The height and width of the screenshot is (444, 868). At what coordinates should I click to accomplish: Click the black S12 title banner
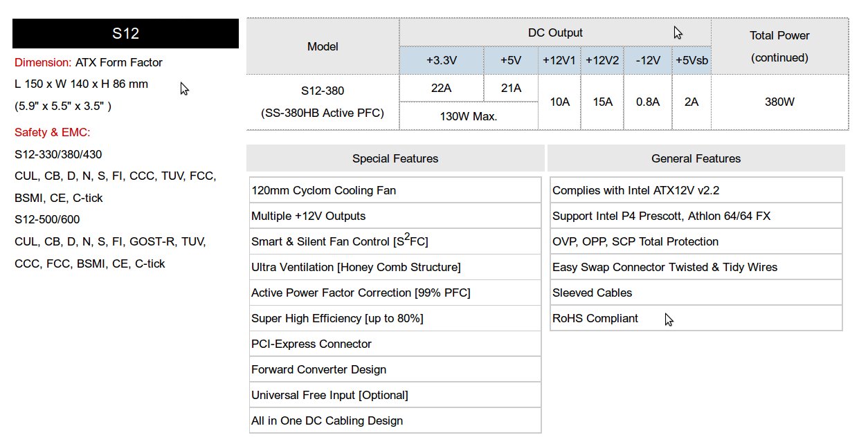click(126, 33)
